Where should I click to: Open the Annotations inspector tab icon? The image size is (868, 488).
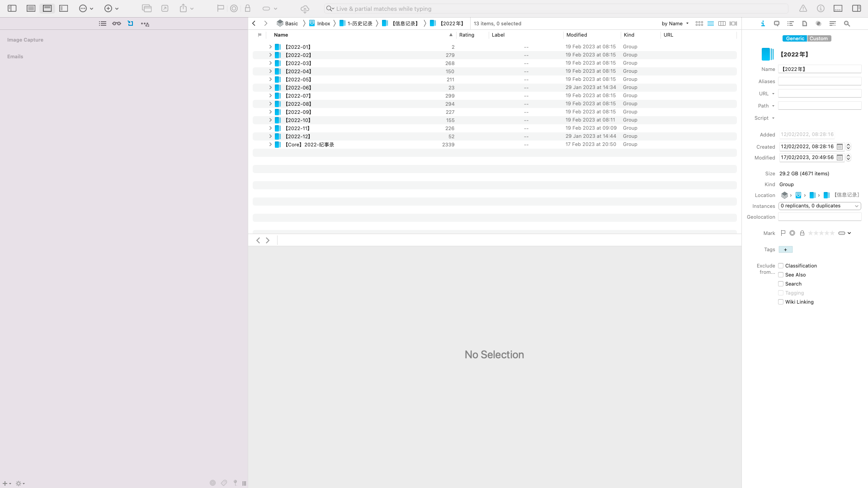pyautogui.click(x=777, y=23)
